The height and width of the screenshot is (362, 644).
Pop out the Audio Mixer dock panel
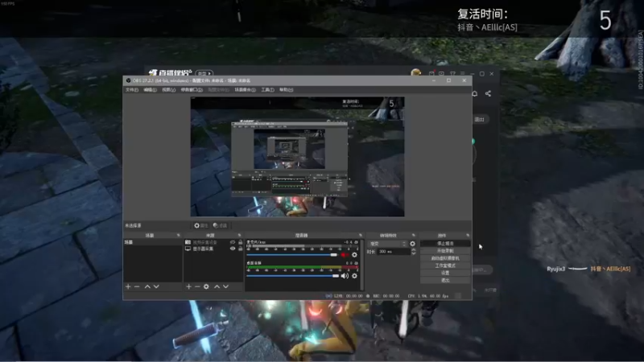coord(360,235)
